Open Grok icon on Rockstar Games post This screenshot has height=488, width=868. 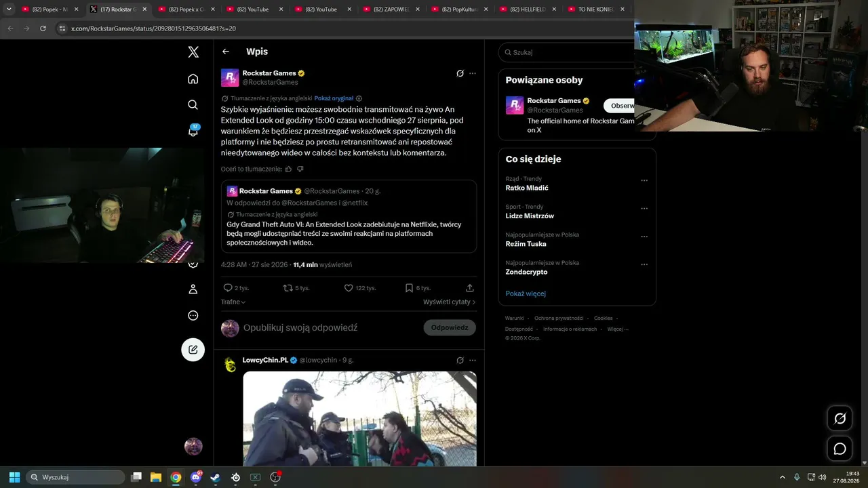460,73
